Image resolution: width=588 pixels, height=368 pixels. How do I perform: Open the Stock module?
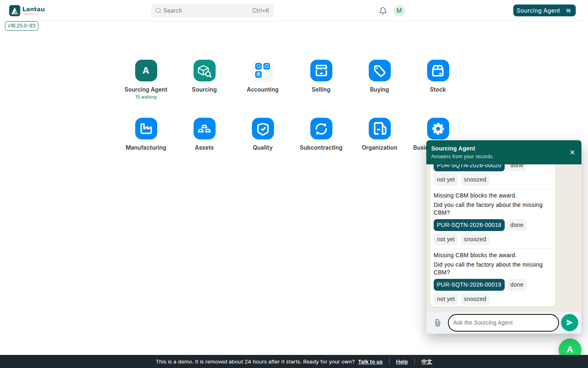point(438,71)
